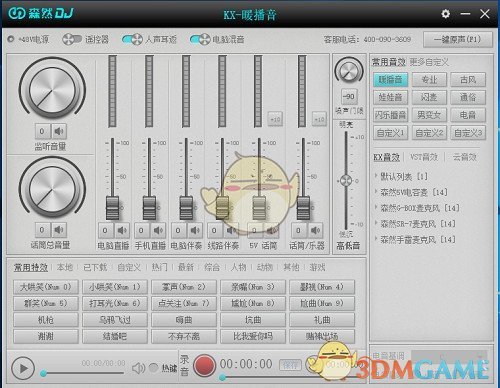The image size is (500, 388).
Task: Open the 人物 effects tab
Action: 239,267
